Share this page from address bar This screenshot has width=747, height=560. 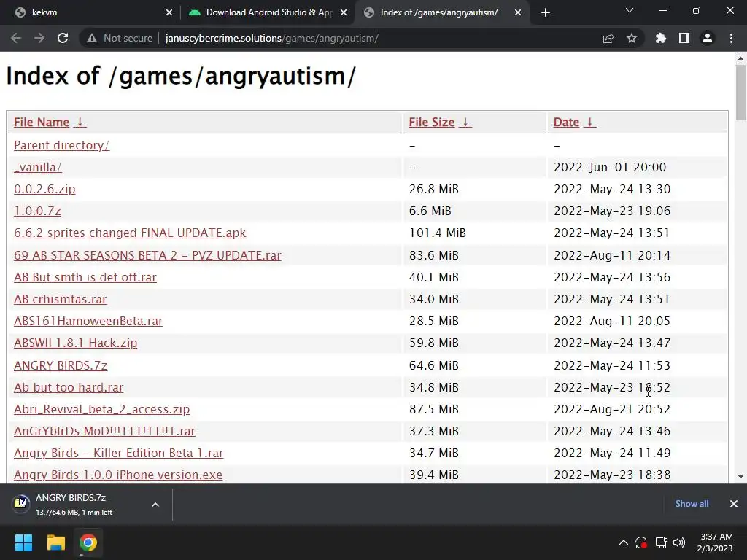coord(608,38)
